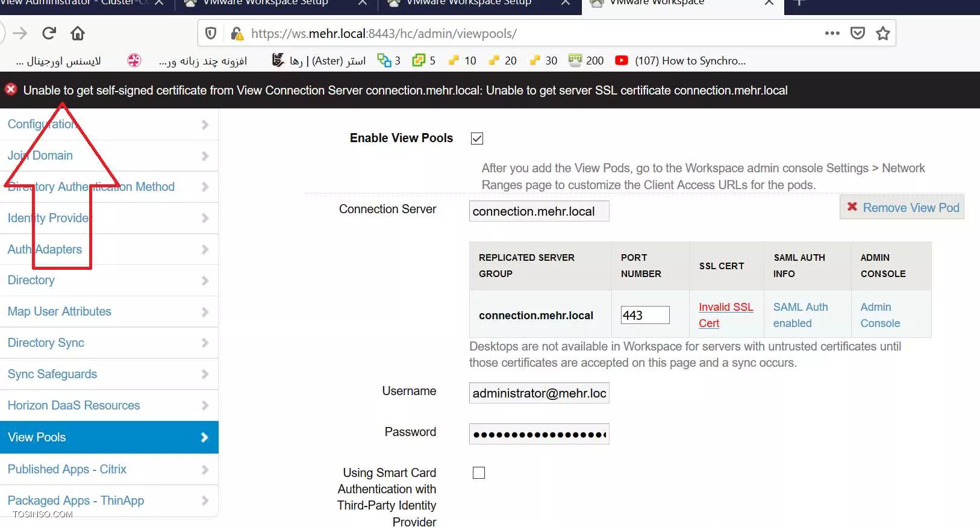
Task: Open the bookmark labeled 10
Action: [x=462, y=60]
